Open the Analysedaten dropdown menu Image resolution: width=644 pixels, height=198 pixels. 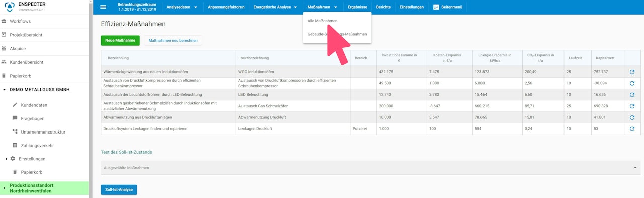[182, 7]
